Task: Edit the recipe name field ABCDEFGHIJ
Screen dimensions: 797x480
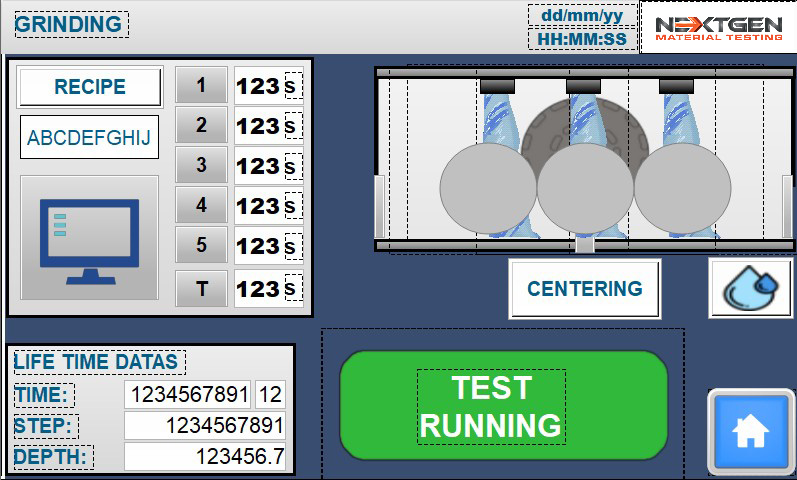Action: pos(89,138)
